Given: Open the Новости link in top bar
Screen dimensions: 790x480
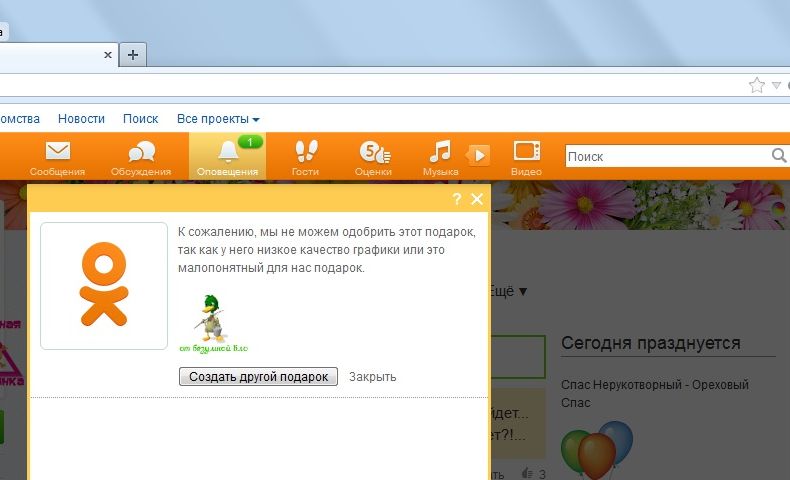Looking at the screenshot, I should tap(81, 119).
